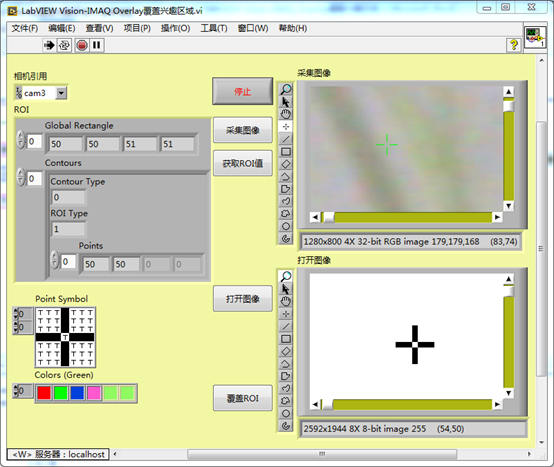Pick the blue swatch in Colors array

77,393
